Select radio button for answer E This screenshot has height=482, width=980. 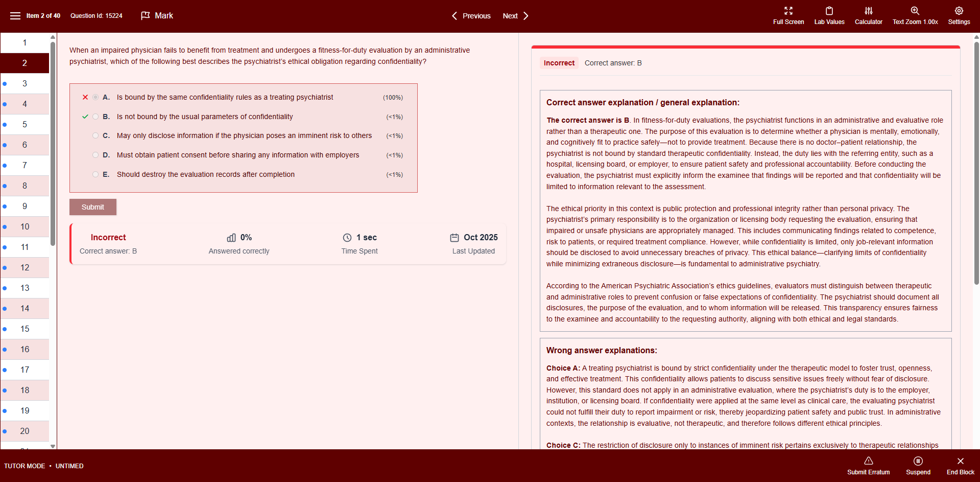pyautogui.click(x=95, y=174)
